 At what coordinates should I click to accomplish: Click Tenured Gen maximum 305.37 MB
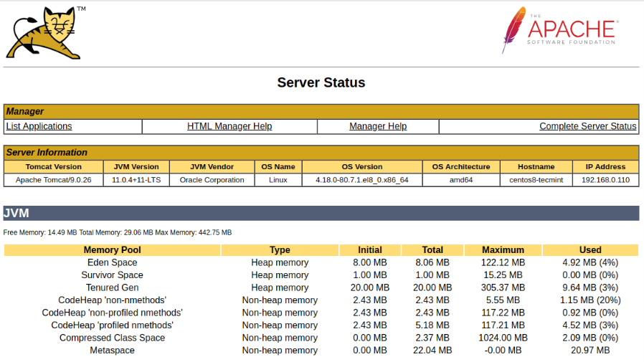[x=503, y=287]
